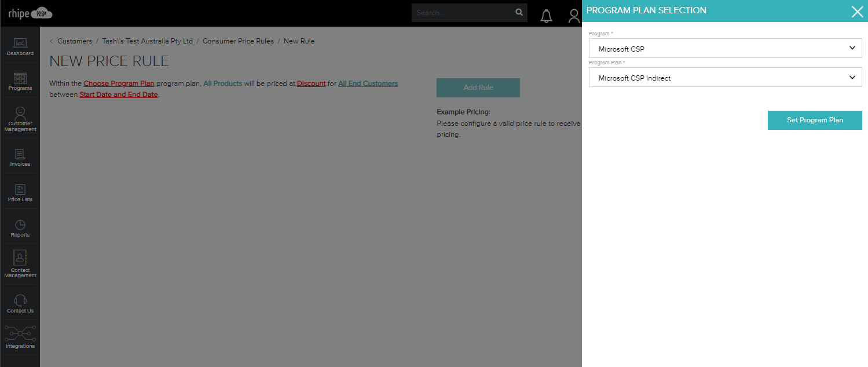The image size is (868, 367).
Task: Open the Programs sidebar icon
Action: [20, 82]
